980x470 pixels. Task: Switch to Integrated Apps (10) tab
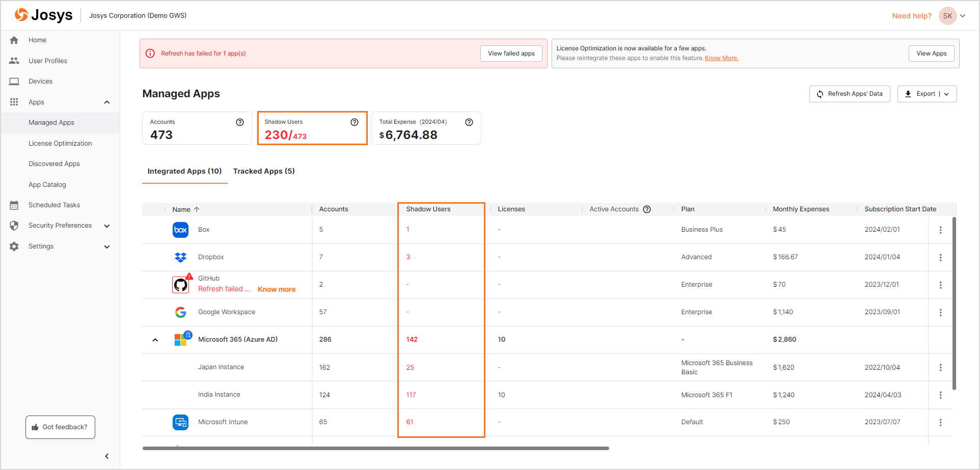(x=184, y=171)
